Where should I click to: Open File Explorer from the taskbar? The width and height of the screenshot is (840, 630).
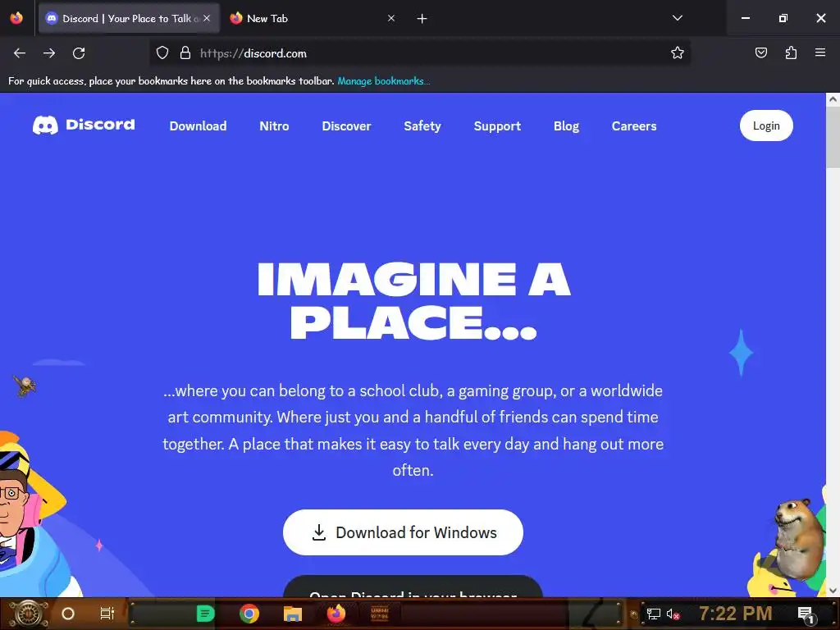coord(293,614)
